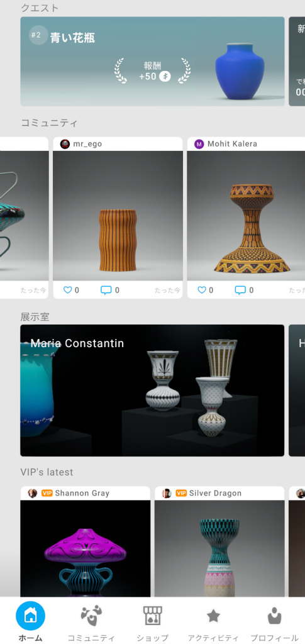Open the プロフィール person icon
This screenshot has height=644, width=305.
274,616
